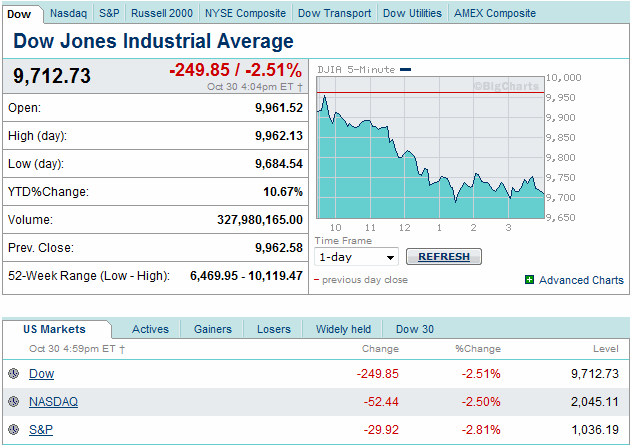Click the Low (day) value 9,684.54
Screen dimensions: 631x445
279,164
